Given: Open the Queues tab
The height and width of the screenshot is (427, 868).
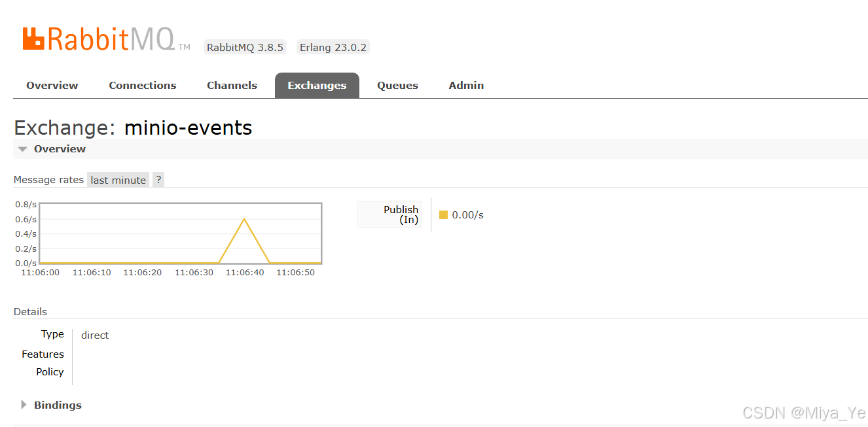Looking at the screenshot, I should tap(397, 86).
